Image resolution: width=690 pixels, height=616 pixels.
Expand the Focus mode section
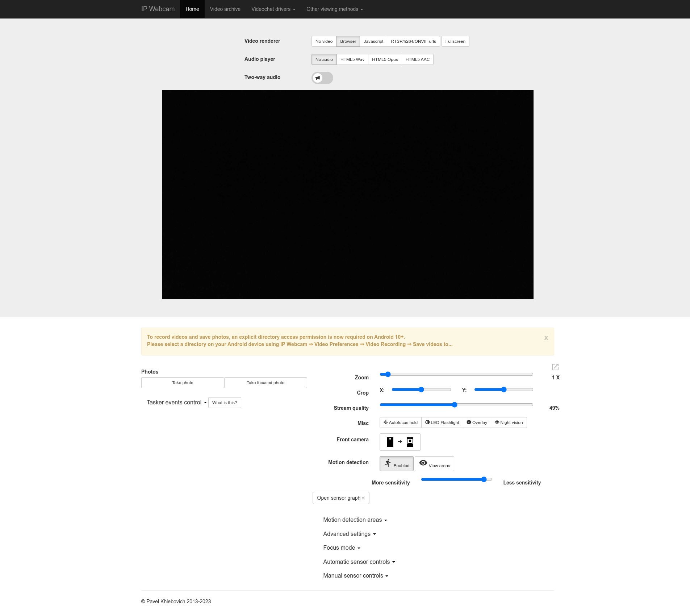point(341,548)
